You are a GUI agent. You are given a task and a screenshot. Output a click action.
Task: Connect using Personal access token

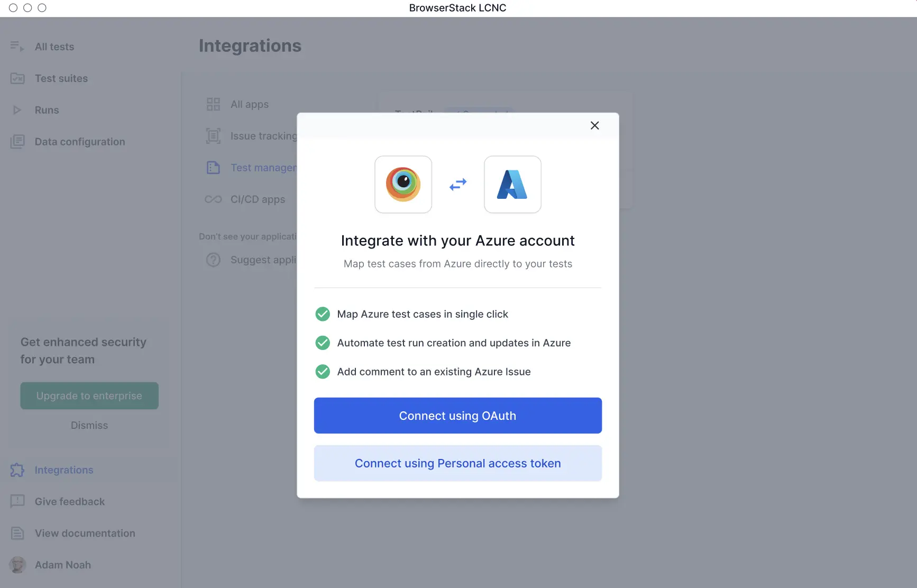click(x=457, y=463)
